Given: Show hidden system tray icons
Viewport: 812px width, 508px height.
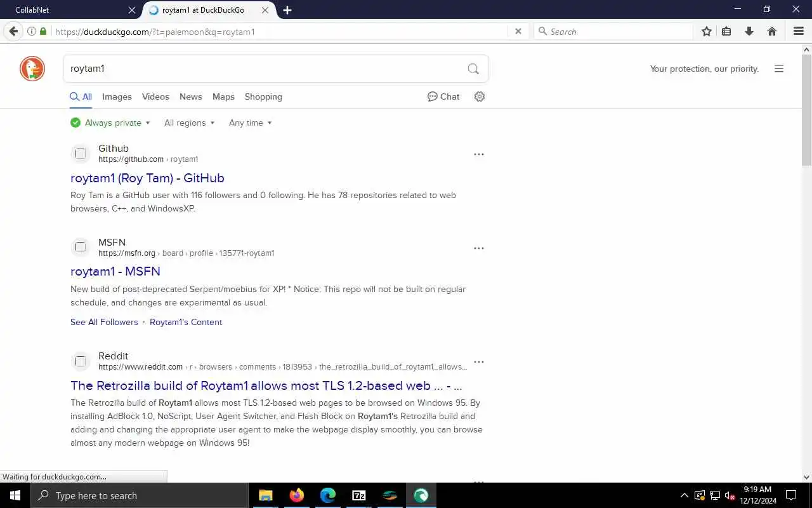Looking at the screenshot, I should [684, 495].
